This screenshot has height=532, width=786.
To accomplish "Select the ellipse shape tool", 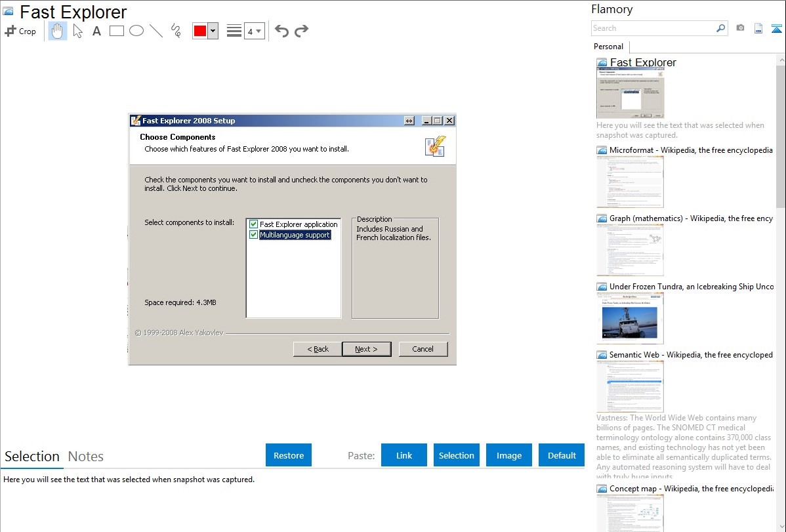I will click(x=136, y=31).
